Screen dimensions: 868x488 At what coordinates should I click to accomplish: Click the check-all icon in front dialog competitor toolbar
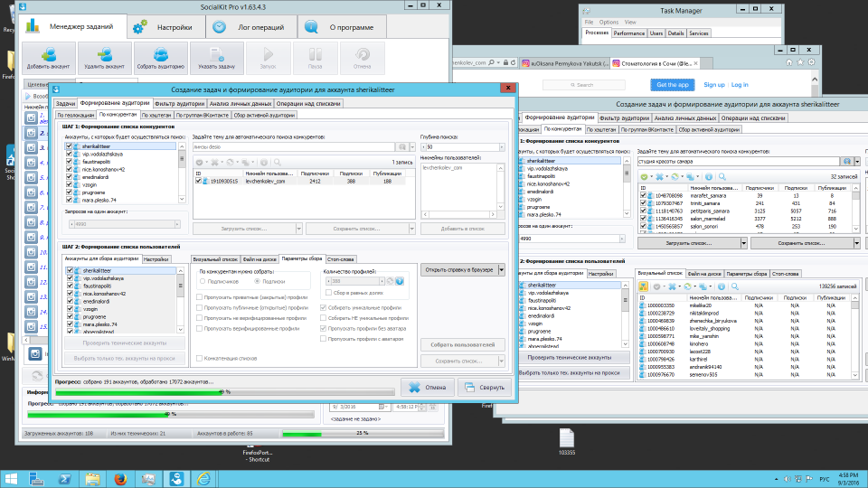click(x=199, y=162)
